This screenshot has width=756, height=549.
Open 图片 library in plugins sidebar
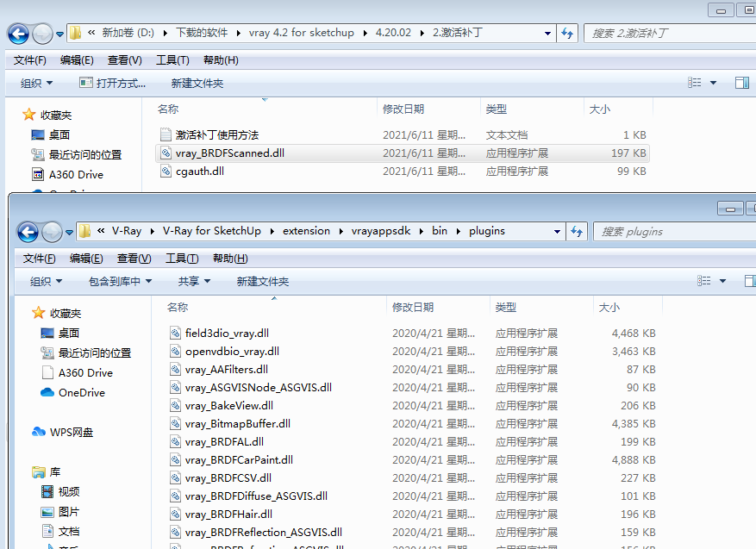click(60, 512)
